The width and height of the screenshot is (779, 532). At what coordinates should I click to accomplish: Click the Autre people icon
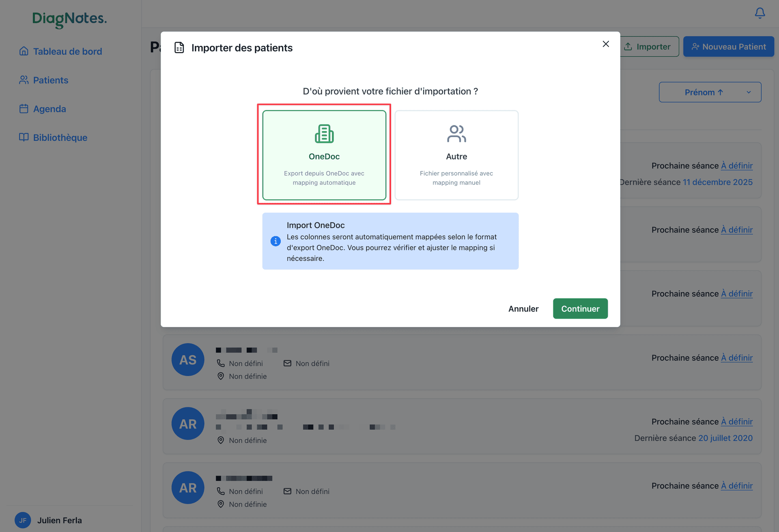[456, 133]
